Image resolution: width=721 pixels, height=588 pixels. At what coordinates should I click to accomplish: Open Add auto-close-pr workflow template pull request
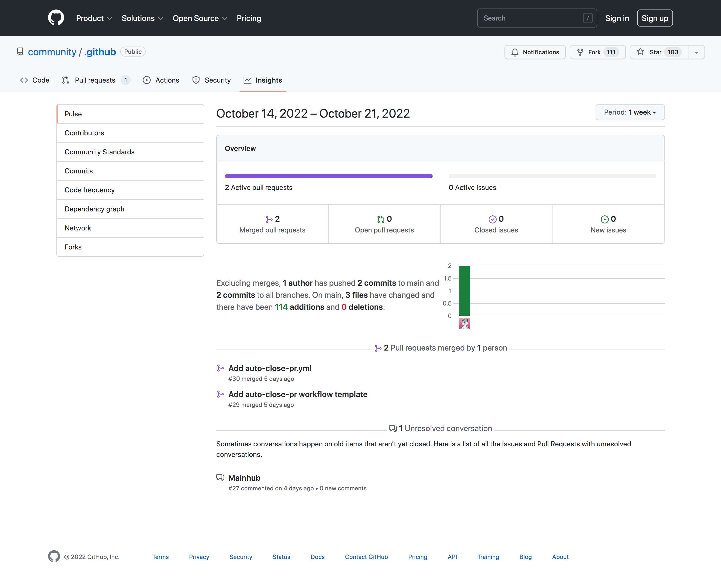pyautogui.click(x=298, y=394)
